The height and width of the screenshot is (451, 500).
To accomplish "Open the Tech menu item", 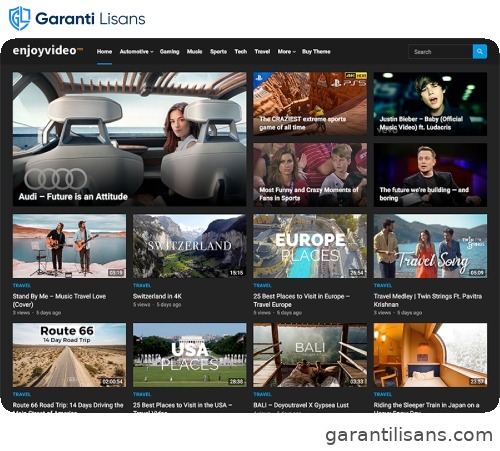I will [241, 52].
